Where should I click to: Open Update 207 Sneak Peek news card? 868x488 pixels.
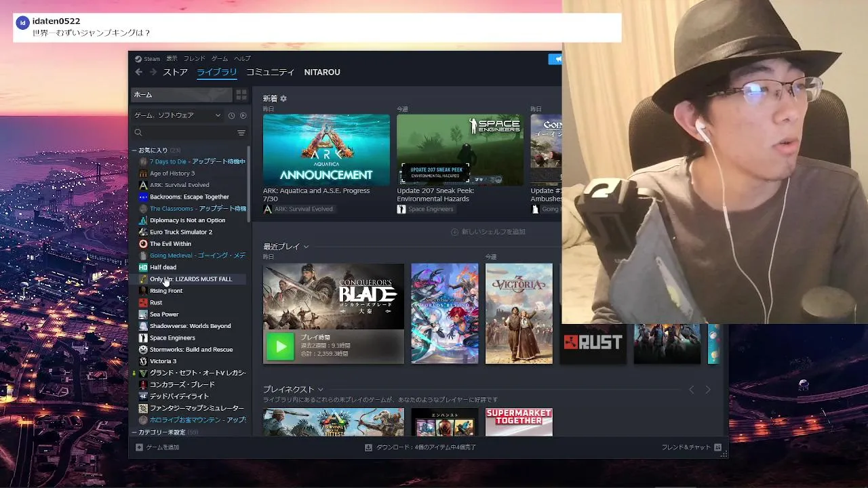tap(460, 150)
